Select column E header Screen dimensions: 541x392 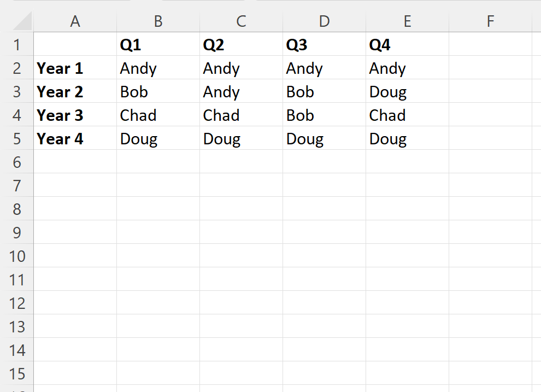tap(407, 21)
